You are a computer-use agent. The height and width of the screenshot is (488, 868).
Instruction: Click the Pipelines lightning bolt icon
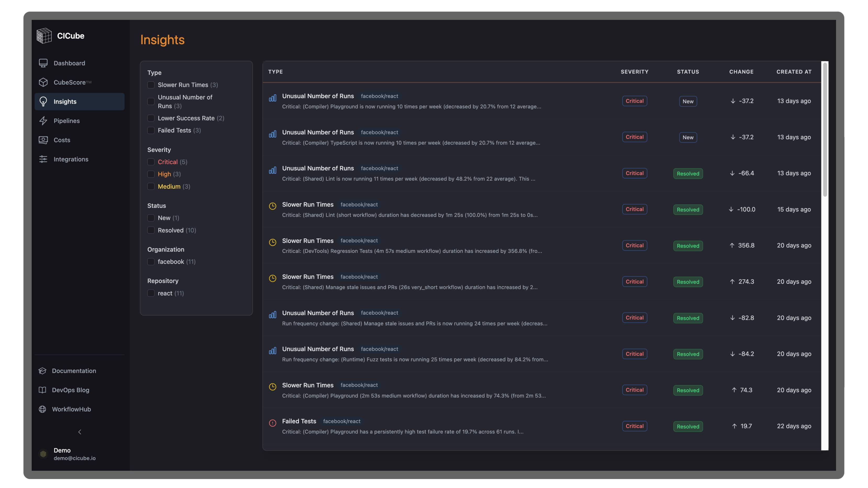pos(43,121)
